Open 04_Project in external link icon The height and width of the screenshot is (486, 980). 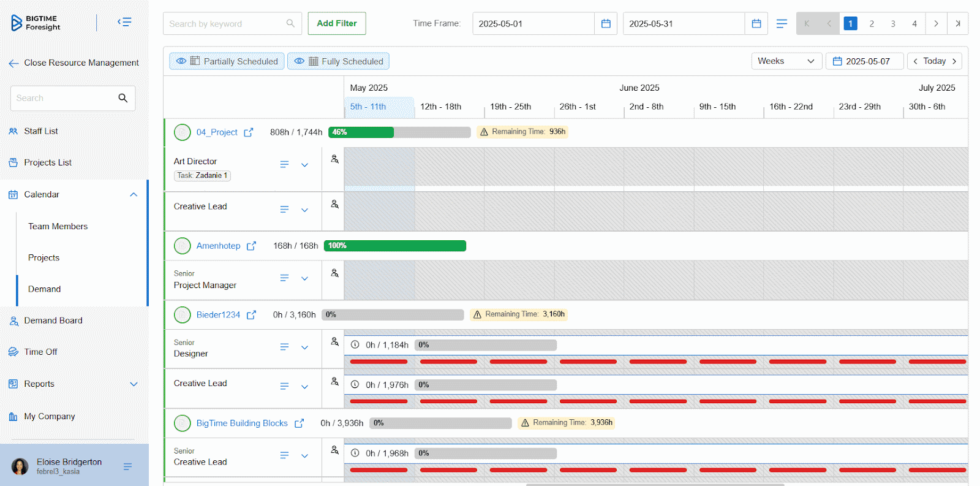click(x=249, y=132)
